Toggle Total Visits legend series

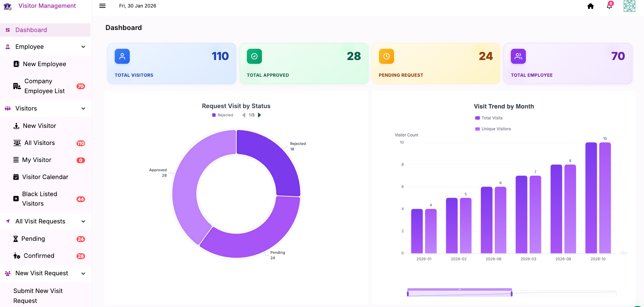[489, 118]
